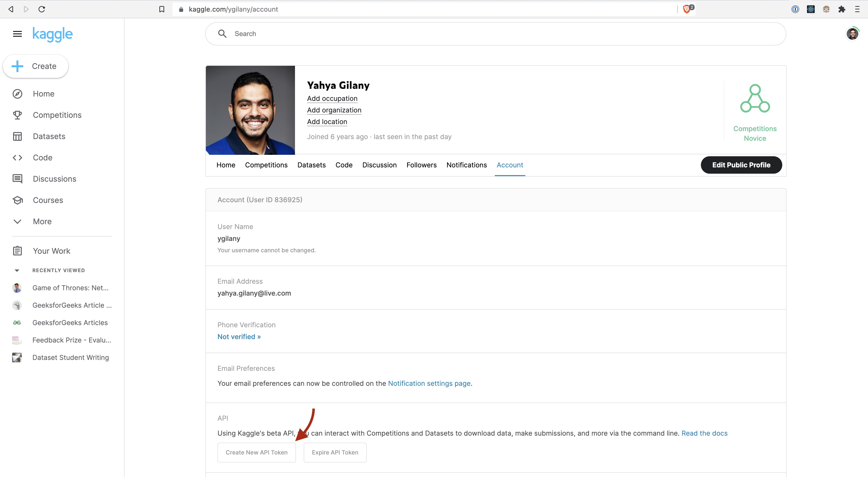This screenshot has width=868, height=477.
Task: Click the Edit Public Profile button
Action: (742, 164)
